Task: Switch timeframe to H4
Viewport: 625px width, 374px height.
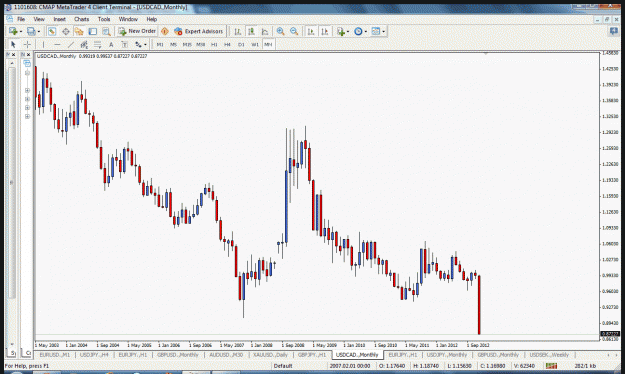Action: (228, 44)
